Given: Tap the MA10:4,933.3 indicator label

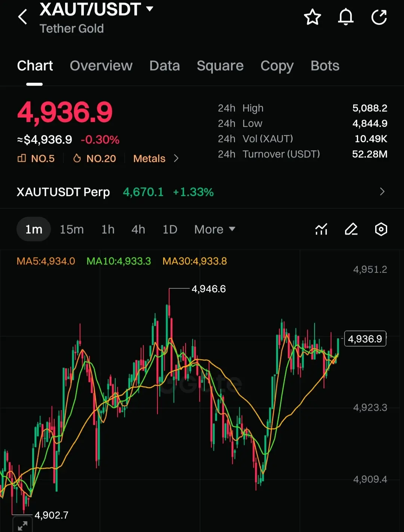Looking at the screenshot, I should (119, 261).
